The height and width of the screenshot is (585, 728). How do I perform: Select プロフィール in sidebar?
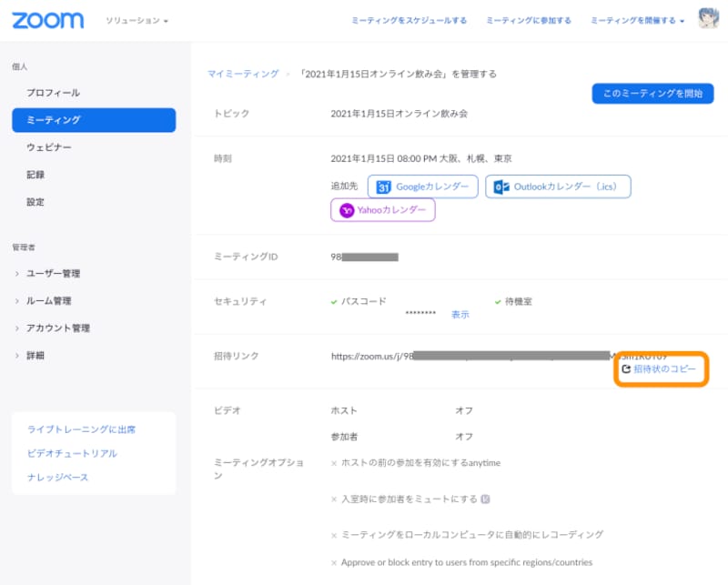click(x=53, y=93)
